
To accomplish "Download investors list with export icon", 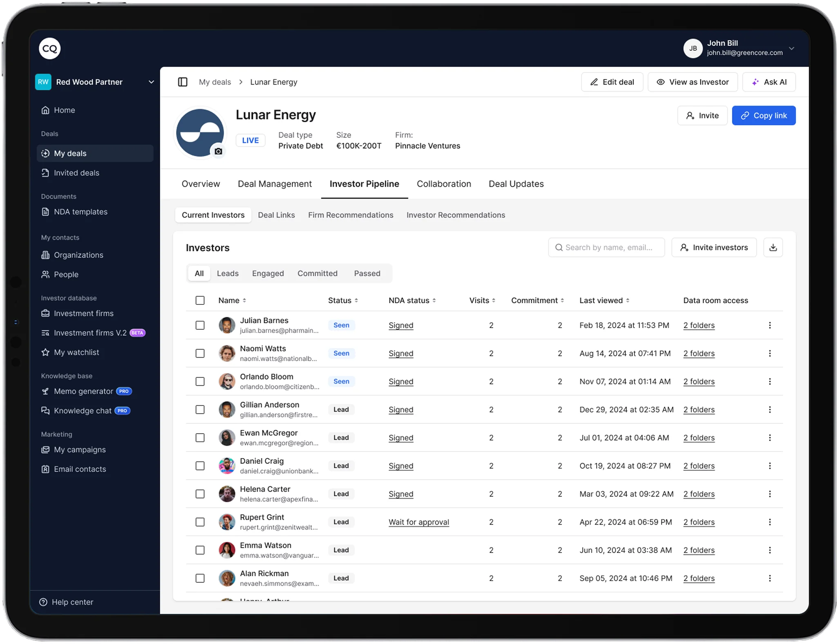I will [773, 248].
